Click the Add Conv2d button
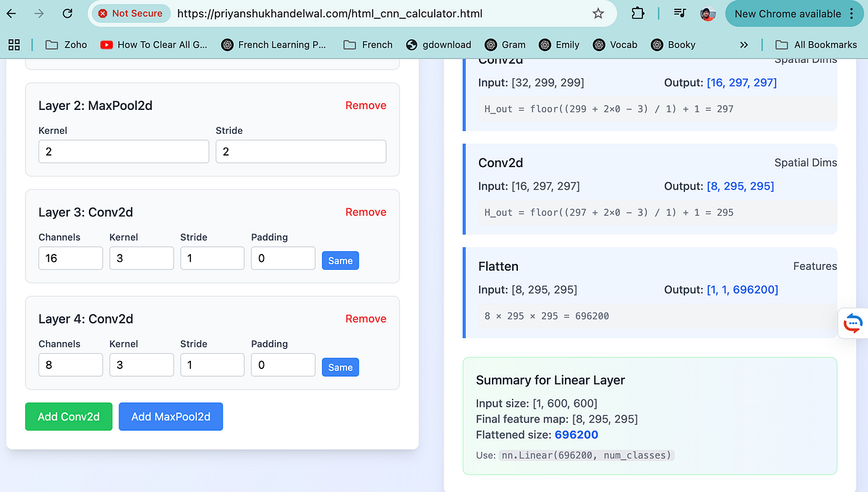Image resolution: width=868 pixels, height=492 pixels. click(68, 416)
